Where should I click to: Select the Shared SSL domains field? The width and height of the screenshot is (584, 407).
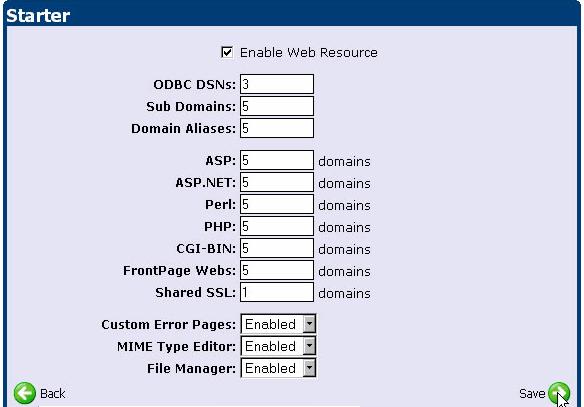coord(277,292)
